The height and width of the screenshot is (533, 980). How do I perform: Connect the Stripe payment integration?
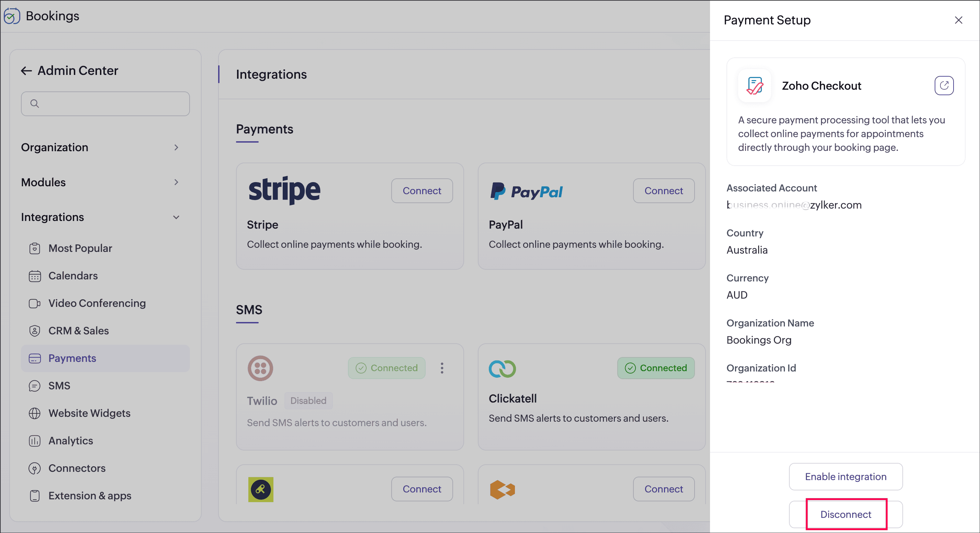421,191
